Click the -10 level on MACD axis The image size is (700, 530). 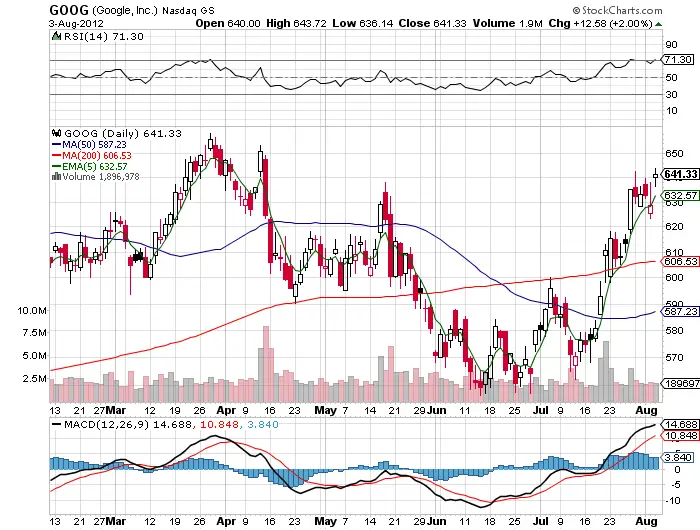pyautogui.click(x=674, y=501)
